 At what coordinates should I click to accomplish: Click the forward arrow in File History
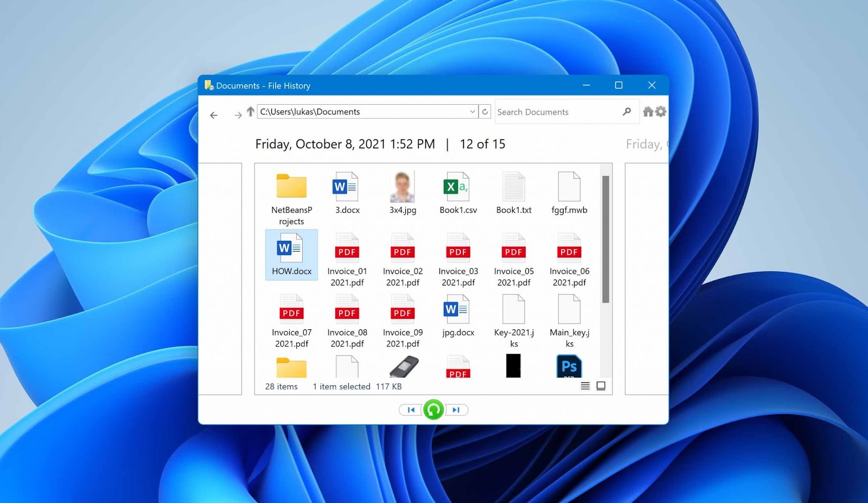(x=238, y=115)
